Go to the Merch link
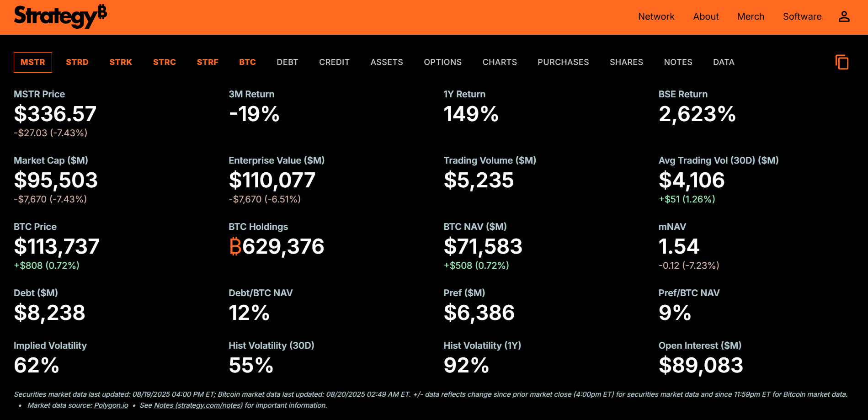The height and width of the screenshot is (420, 868). (x=751, y=16)
